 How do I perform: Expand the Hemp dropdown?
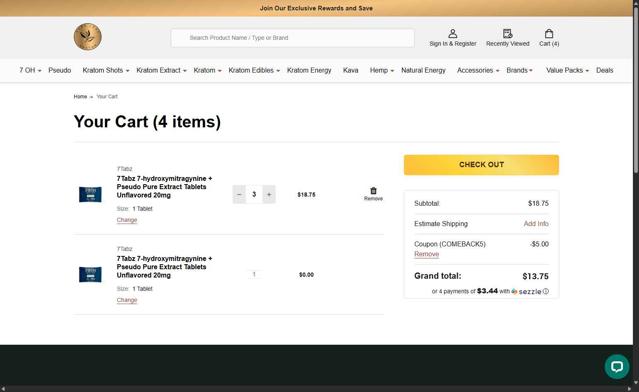tap(381, 70)
